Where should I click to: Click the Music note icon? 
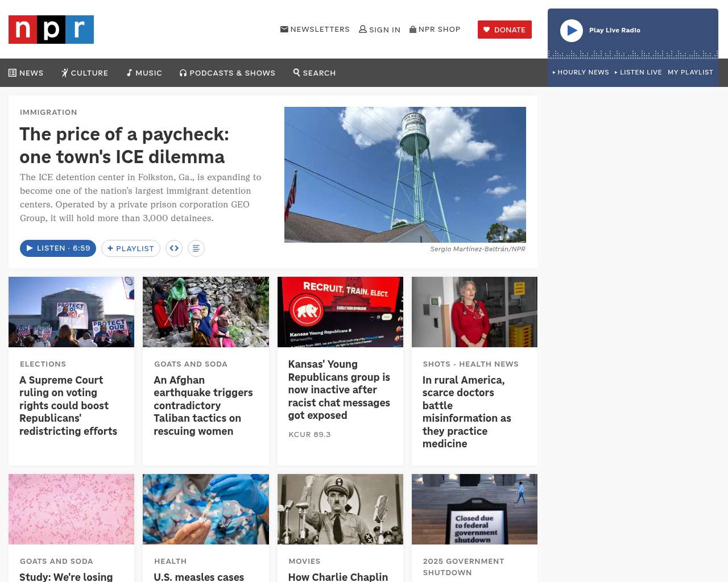[130, 73]
